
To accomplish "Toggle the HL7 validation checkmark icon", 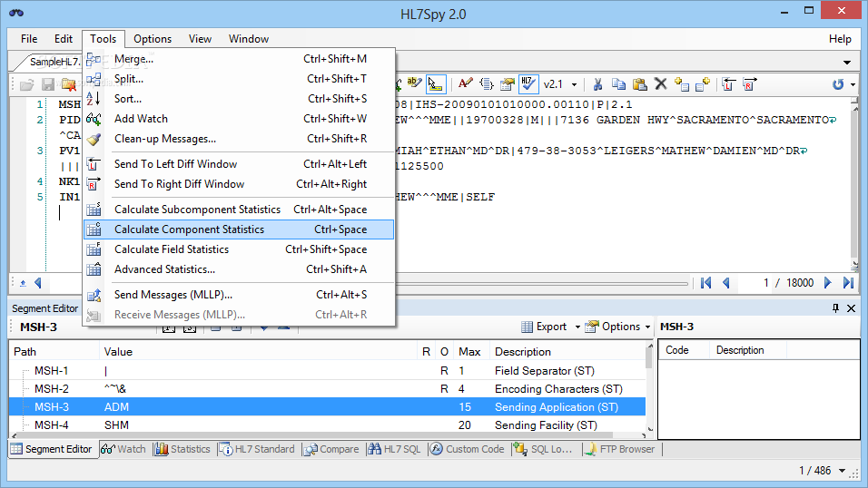I will 528,84.
